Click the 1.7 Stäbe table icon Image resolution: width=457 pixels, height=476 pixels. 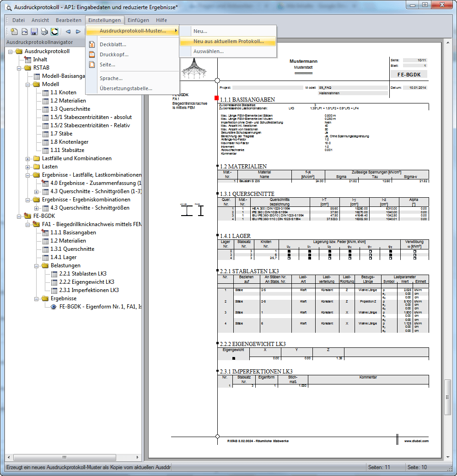coord(46,134)
